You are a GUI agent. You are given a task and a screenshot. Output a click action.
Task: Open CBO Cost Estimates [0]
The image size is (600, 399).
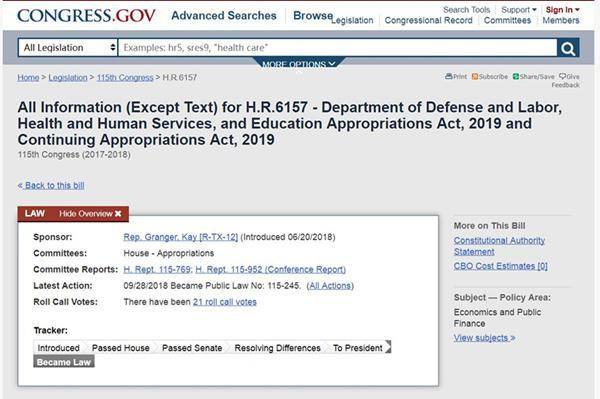click(x=501, y=266)
